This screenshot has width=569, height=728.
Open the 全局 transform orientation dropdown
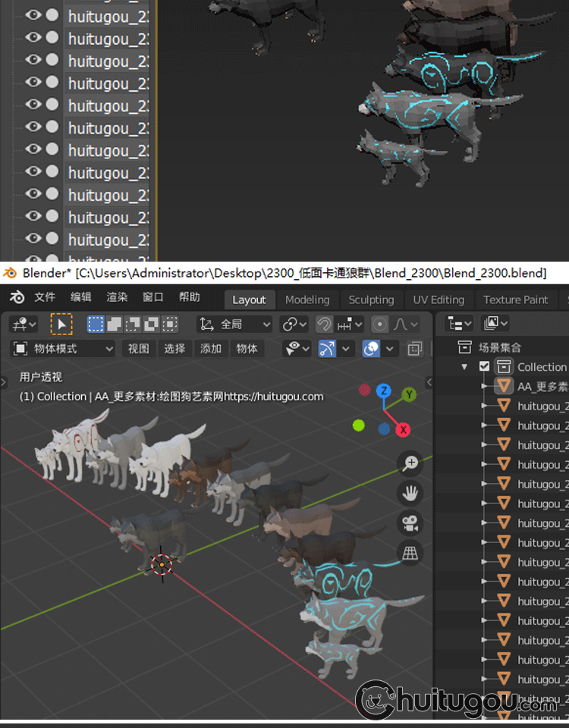[234, 325]
